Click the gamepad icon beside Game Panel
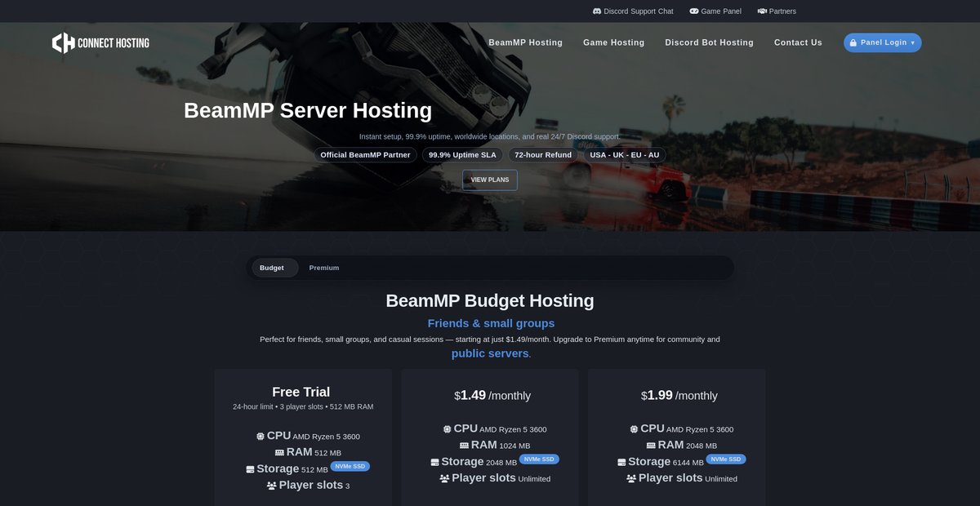 pyautogui.click(x=694, y=11)
